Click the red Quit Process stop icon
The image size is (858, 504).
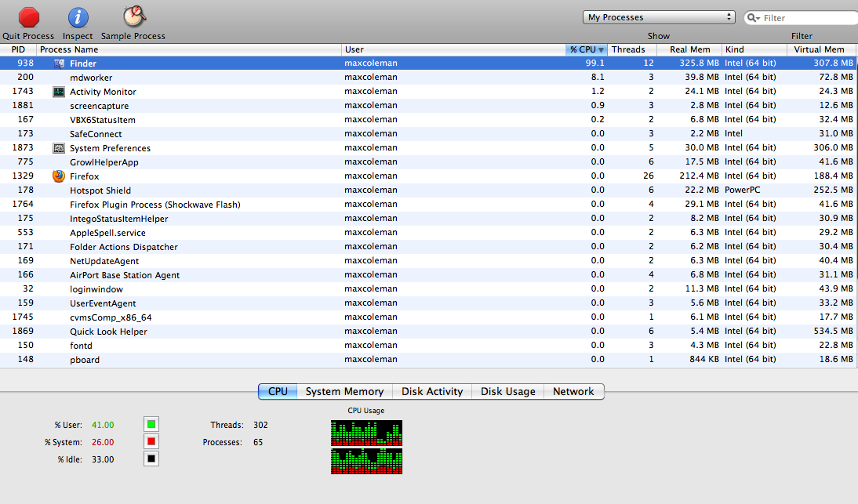click(28, 17)
